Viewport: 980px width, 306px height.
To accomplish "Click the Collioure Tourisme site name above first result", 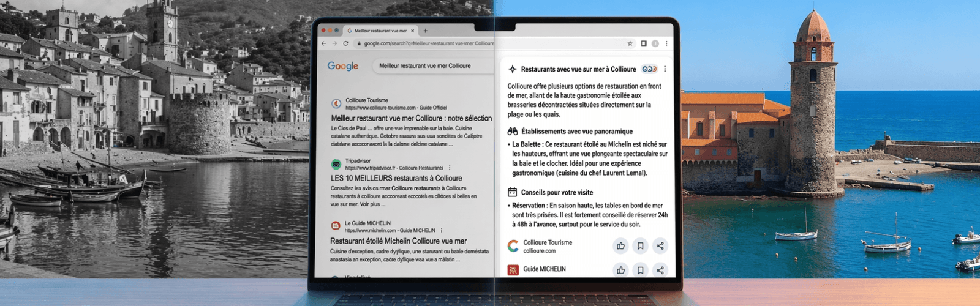I will 367,100.
